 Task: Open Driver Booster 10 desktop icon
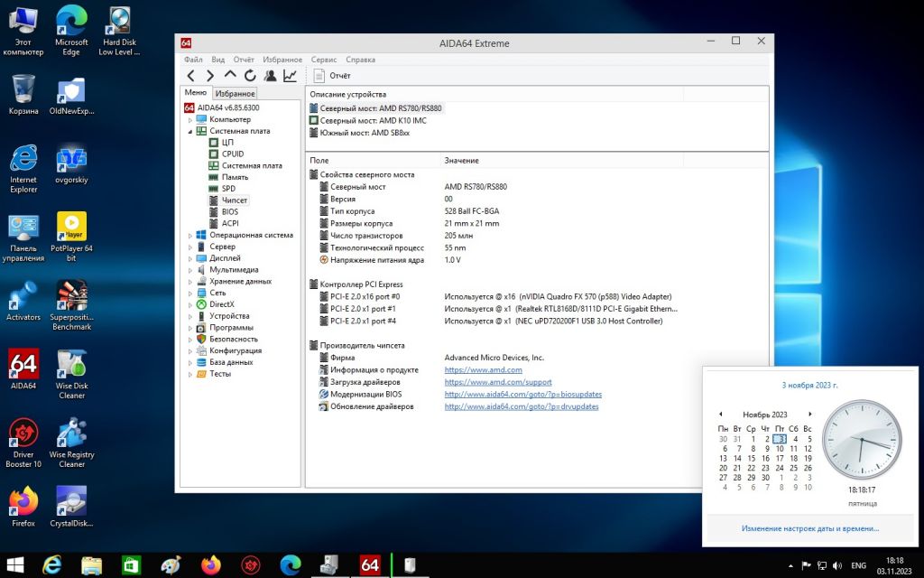[23, 443]
